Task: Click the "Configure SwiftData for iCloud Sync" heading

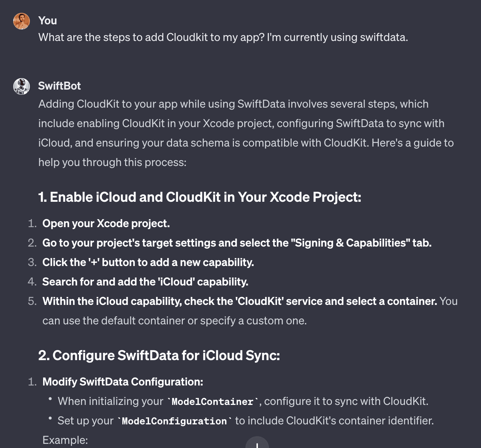Action: tap(159, 356)
